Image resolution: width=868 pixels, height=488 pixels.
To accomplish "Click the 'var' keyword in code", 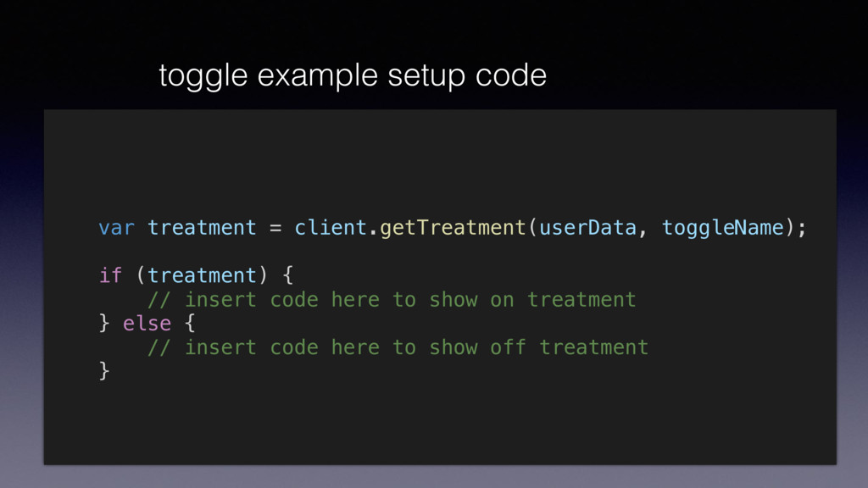I will coord(116,227).
